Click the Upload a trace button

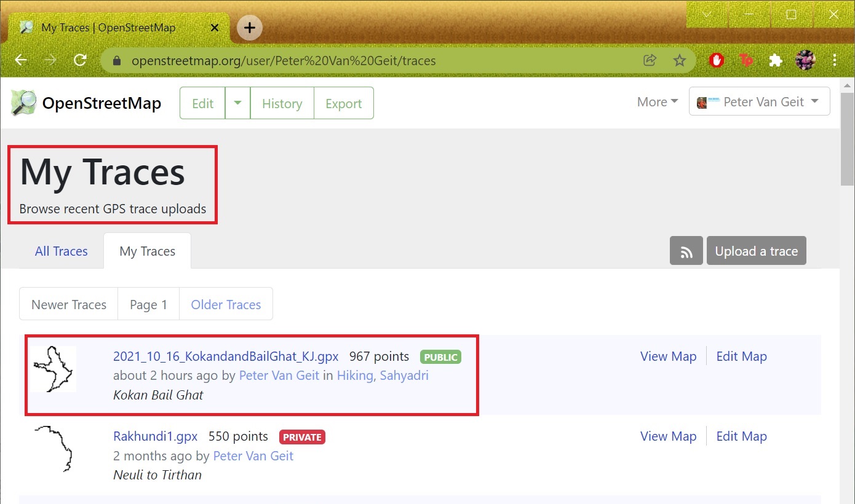click(x=757, y=251)
